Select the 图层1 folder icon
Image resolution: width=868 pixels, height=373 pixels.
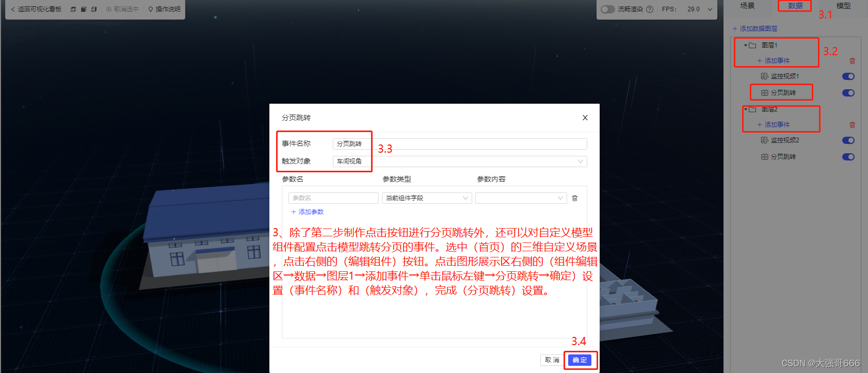753,45
